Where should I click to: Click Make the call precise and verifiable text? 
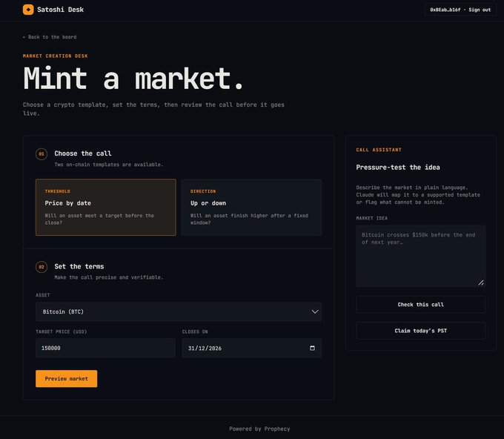tap(109, 277)
